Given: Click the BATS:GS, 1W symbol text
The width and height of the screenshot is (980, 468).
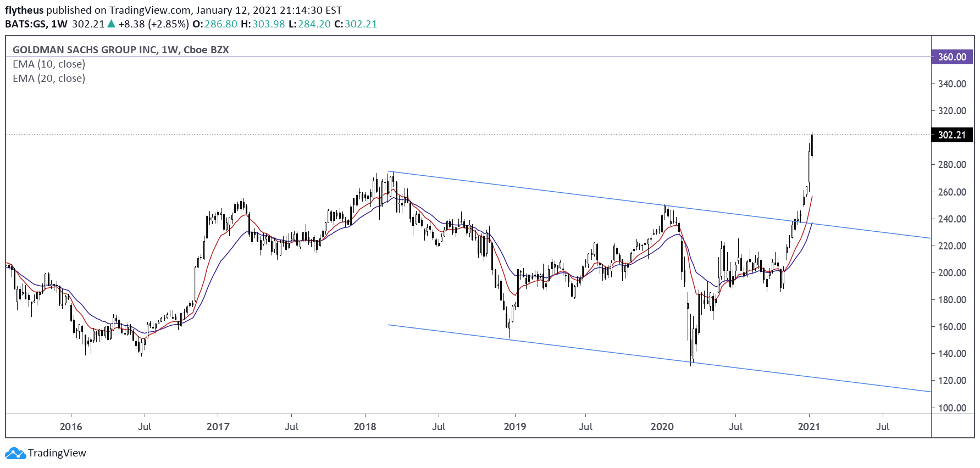Looking at the screenshot, I should pos(36,24).
